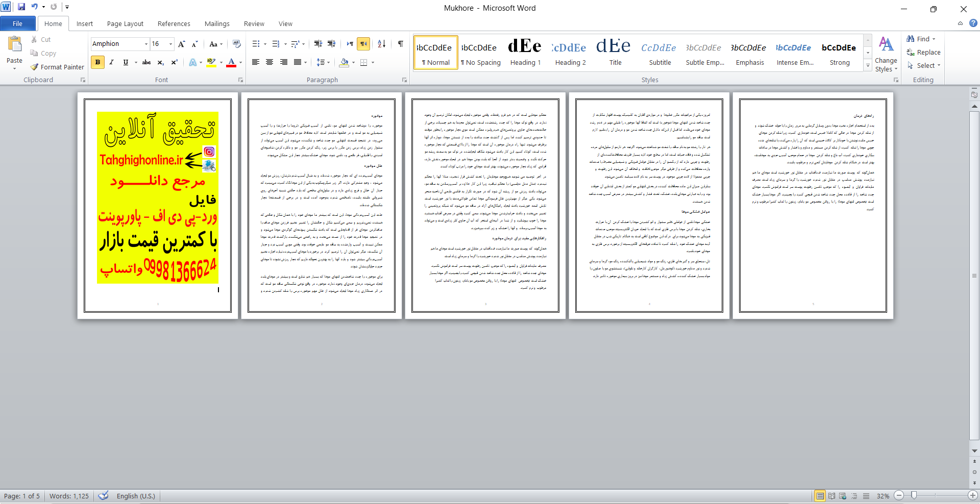The image size is (980, 504).
Task: Click the Undo icon in quick access toolbar
Action: (x=35, y=7)
